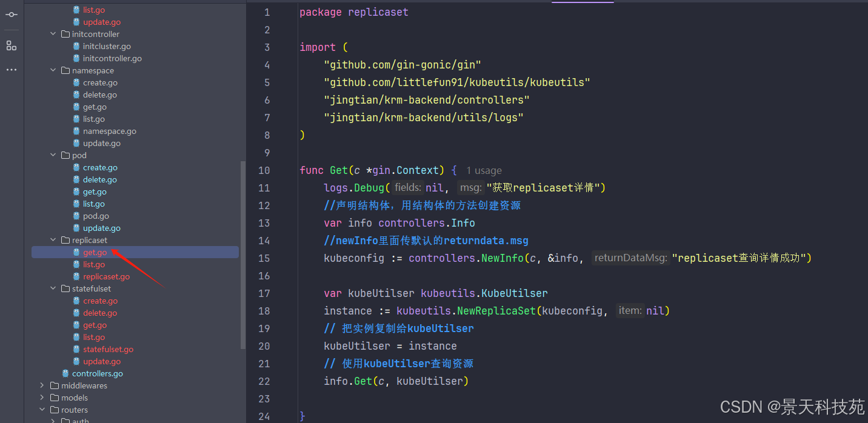The width and height of the screenshot is (868, 423).
Task: Click the replicaset folder icon
Action: pos(65,240)
